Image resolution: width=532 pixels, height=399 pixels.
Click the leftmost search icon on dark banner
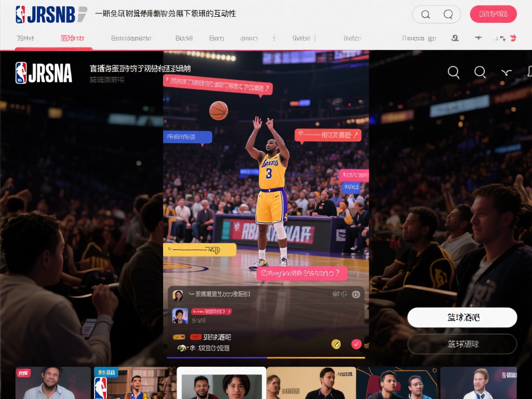tap(453, 72)
